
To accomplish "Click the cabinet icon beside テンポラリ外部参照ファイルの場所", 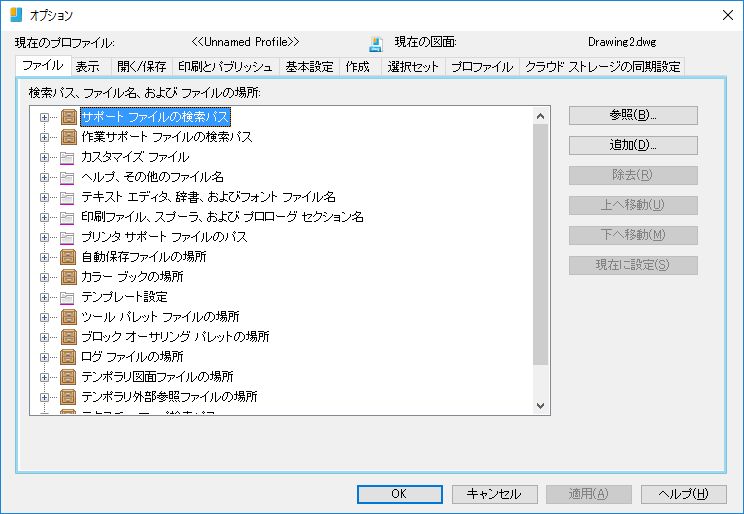I will point(69,397).
